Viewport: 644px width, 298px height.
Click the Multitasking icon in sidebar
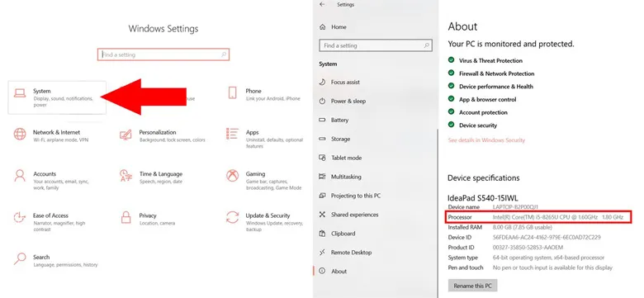322,177
